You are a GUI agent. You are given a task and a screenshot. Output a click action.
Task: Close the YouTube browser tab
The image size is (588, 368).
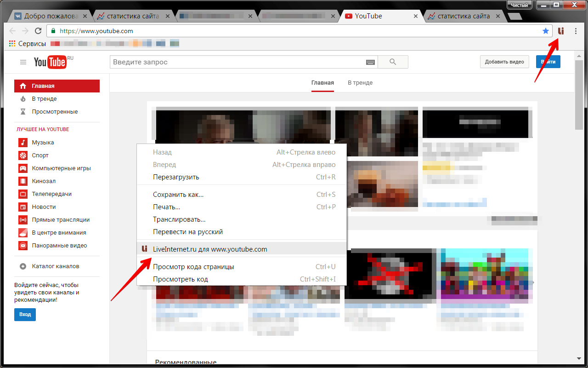click(416, 16)
